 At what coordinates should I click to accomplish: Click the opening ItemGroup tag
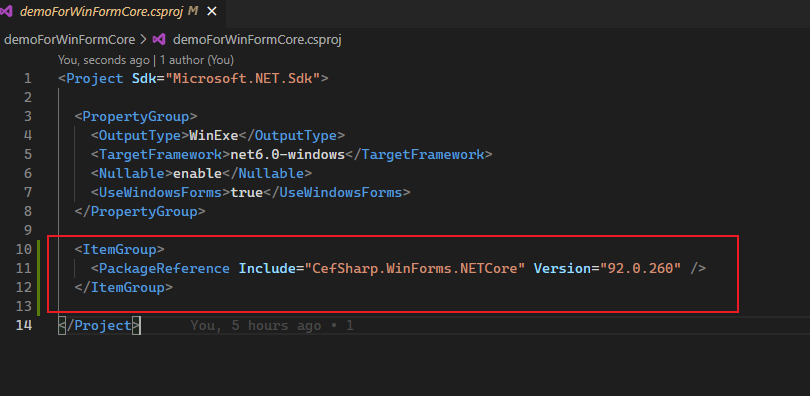[119, 249]
